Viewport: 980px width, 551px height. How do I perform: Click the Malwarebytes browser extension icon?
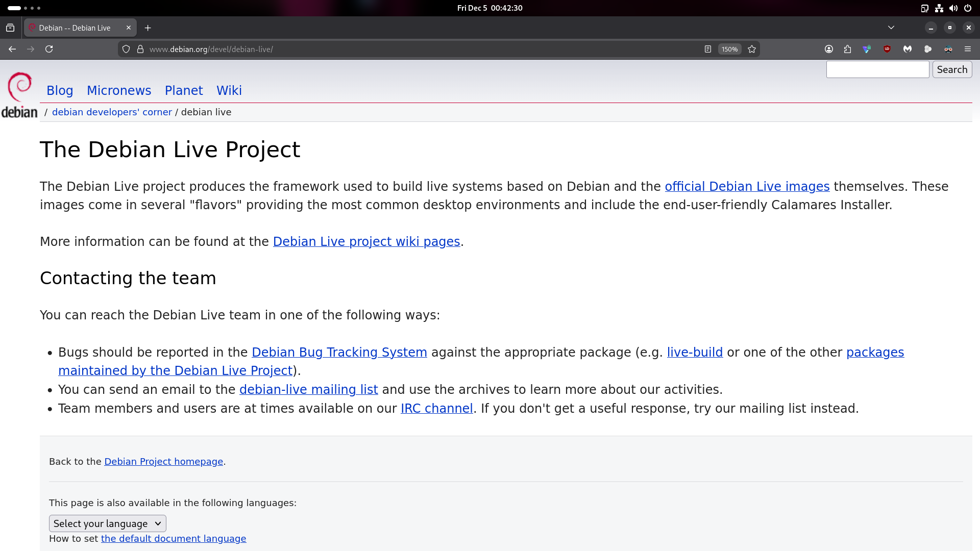[x=908, y=49]
